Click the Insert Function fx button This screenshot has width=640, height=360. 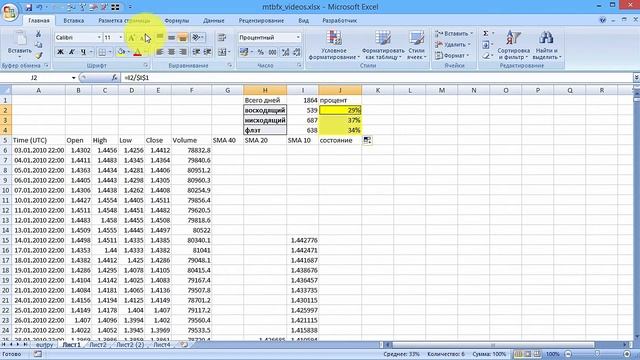point(114,78)
